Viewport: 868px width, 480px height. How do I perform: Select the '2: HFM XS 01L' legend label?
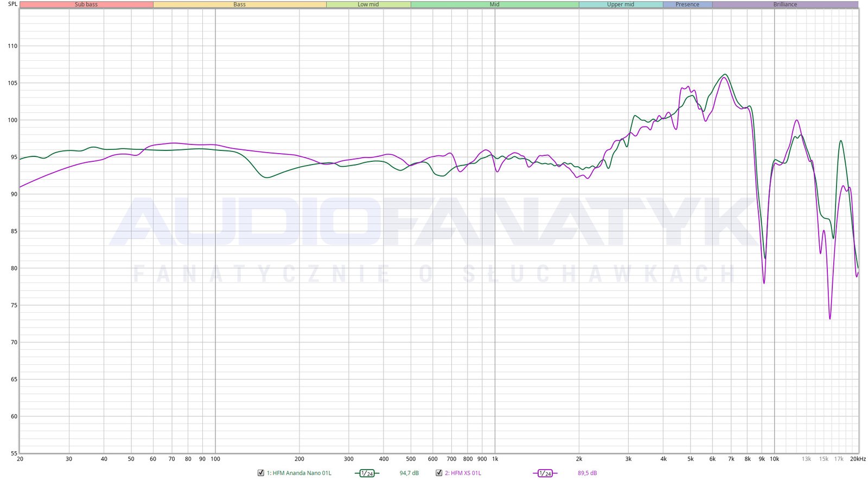click(463, 473)
